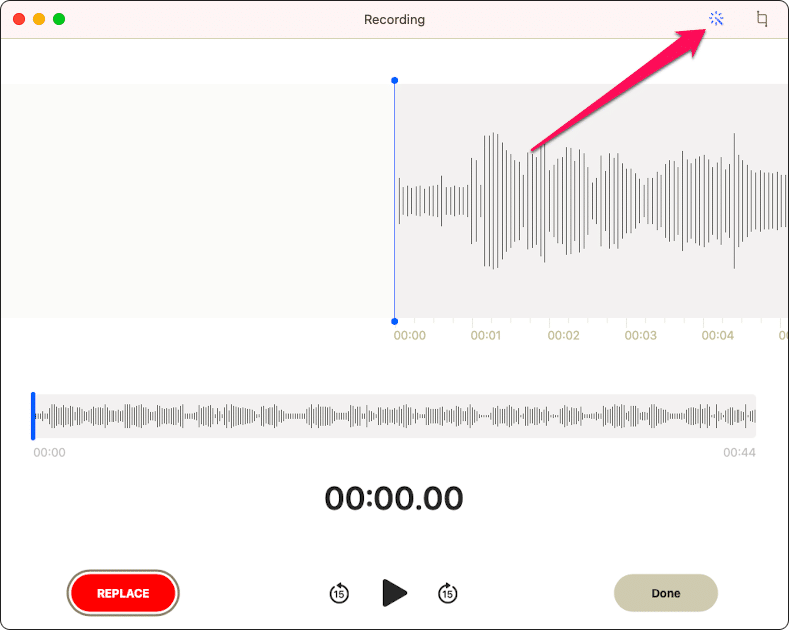Open the Trim crop tool
The image size is (789, 630).
(762, 19)
